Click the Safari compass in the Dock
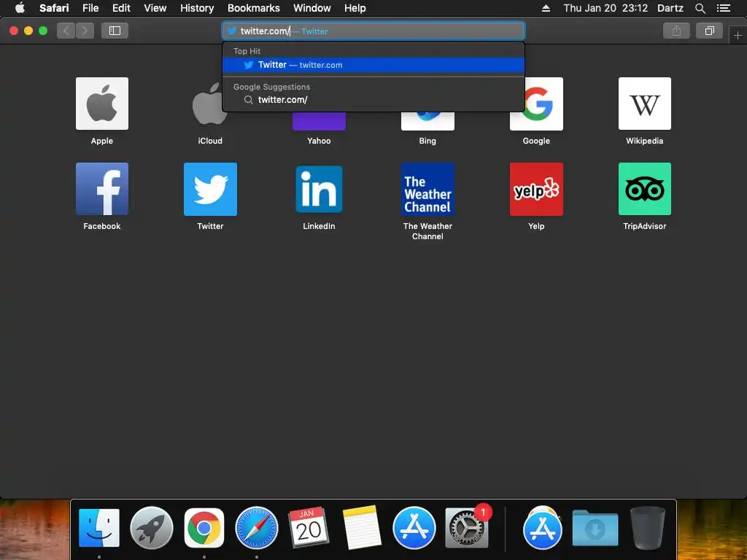The width and height of the screenshot is (747, 560). point(256,528)
